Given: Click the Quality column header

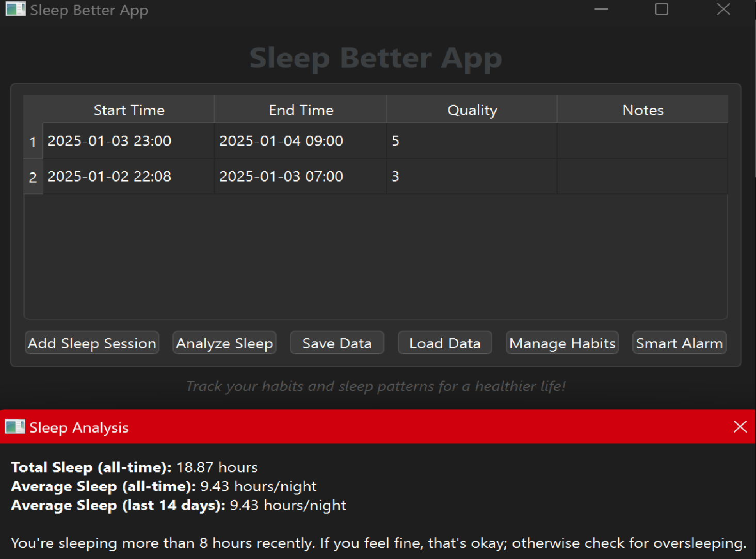Looking at the screenshot, I should (x=472, y=109).
